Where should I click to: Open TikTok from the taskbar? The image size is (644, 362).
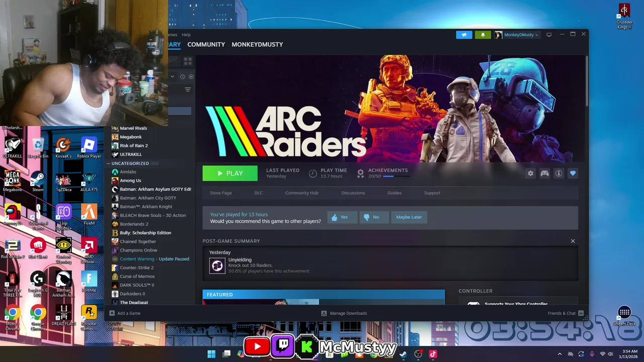point(433,354)
